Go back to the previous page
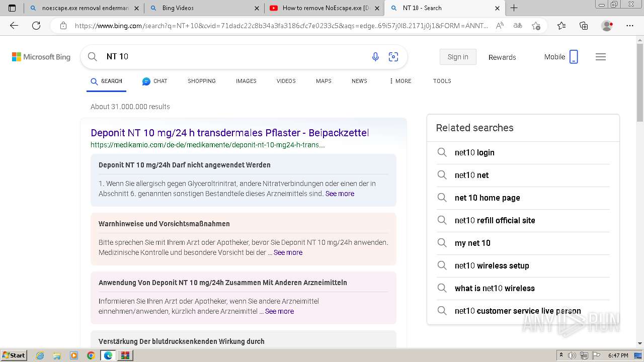The width and height of the screenshot is (644, 362). coord(14,26)
